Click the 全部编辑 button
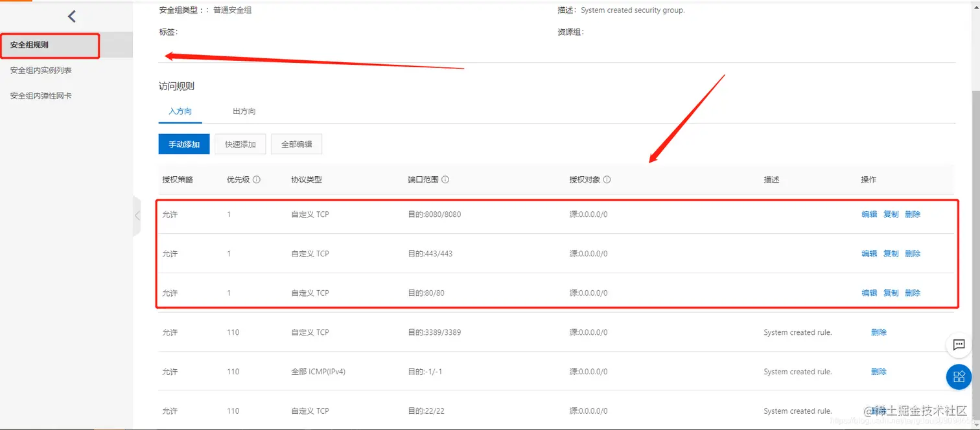The height and width of the screenshot is (430, 980). (x=297, y=144)
